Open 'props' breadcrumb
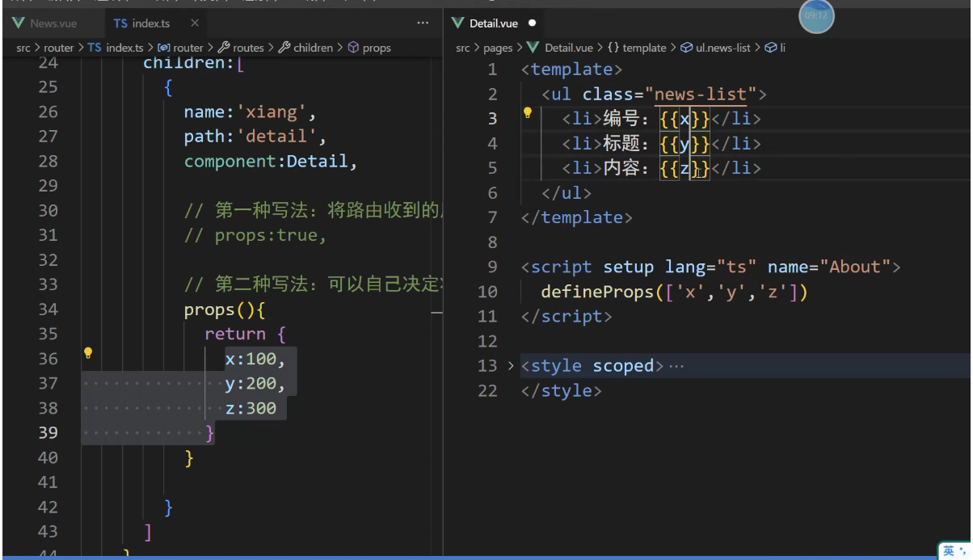The width and height of the screenshot is (973, 560). pos(377,48)
